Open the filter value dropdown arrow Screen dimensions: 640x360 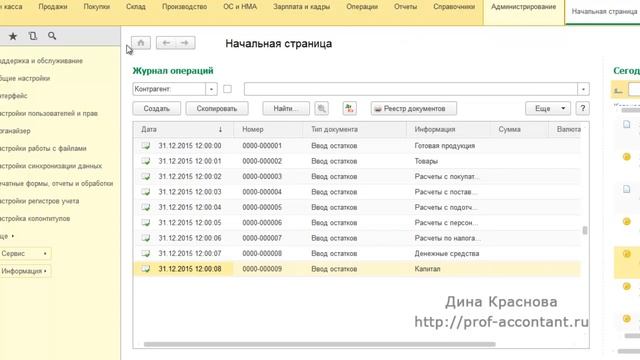tap(583, 89)
